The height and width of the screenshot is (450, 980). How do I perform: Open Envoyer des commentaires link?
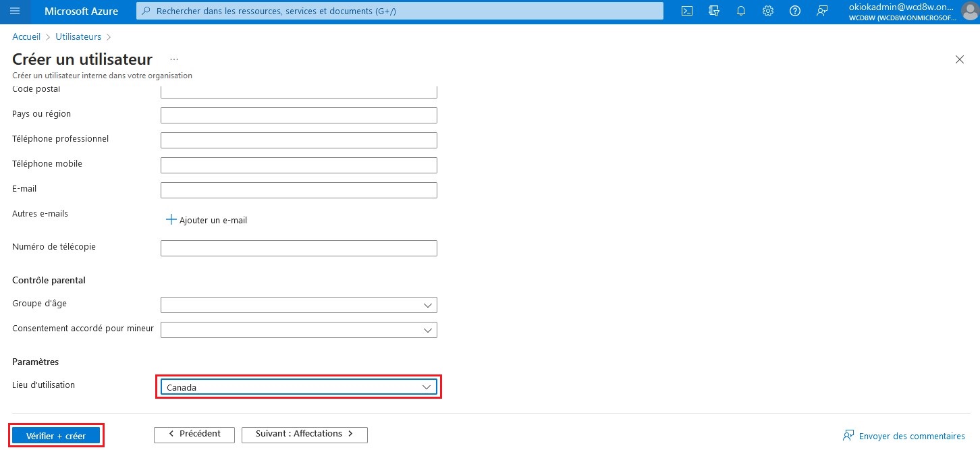(904, 436)
